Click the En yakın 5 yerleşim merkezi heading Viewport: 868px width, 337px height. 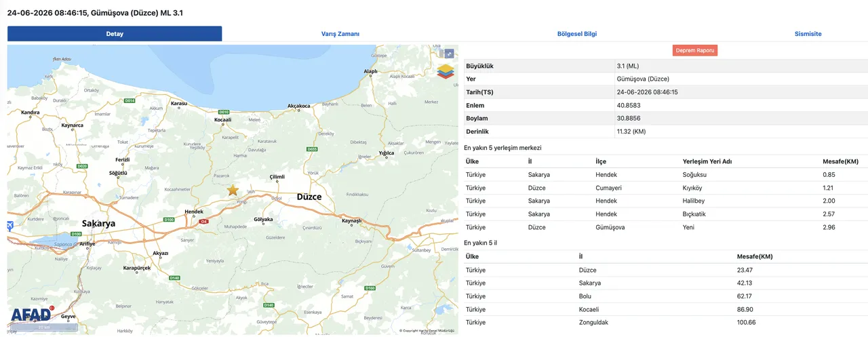pos(502,147)
